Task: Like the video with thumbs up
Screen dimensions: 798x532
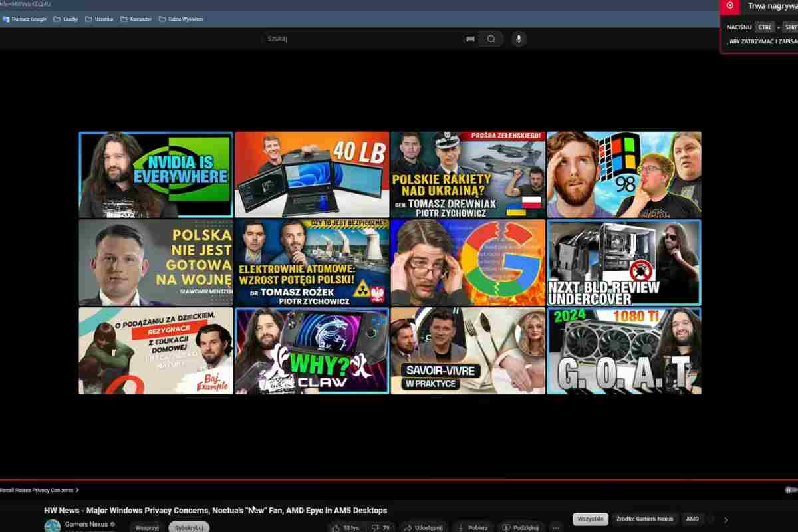Action: pyautogui.click(x=346, y=527)
